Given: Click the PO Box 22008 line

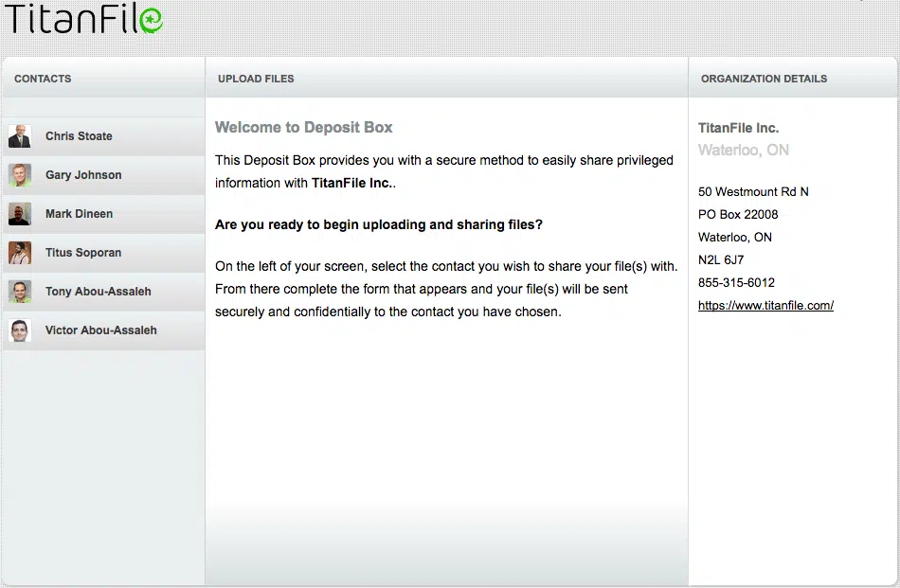Looking at the screenshot, I should (738, 215).
